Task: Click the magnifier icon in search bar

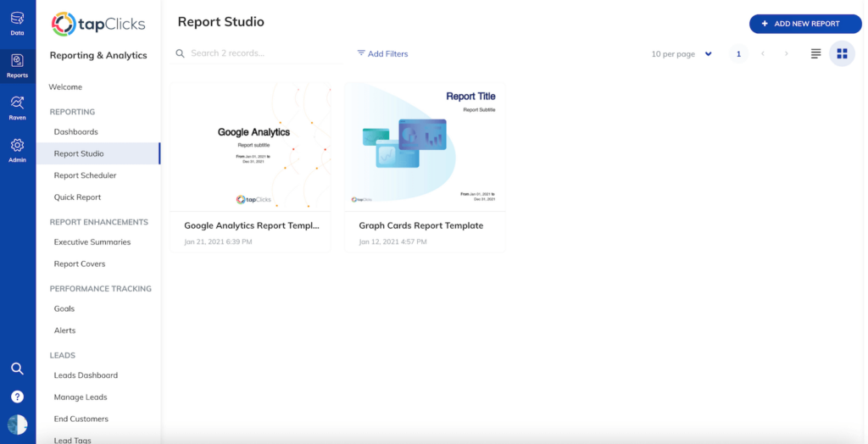Action: coord(180,53)
